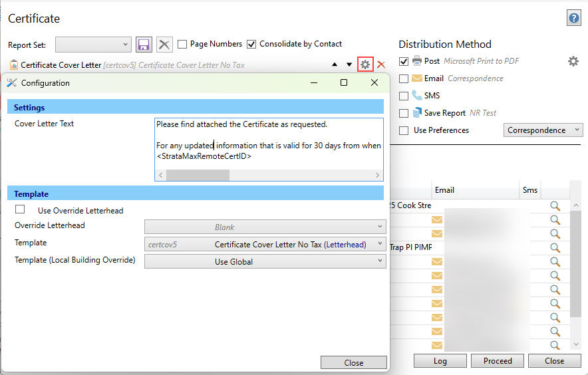Click the Sms column header

pyautogui.click(x=530, y=190)
